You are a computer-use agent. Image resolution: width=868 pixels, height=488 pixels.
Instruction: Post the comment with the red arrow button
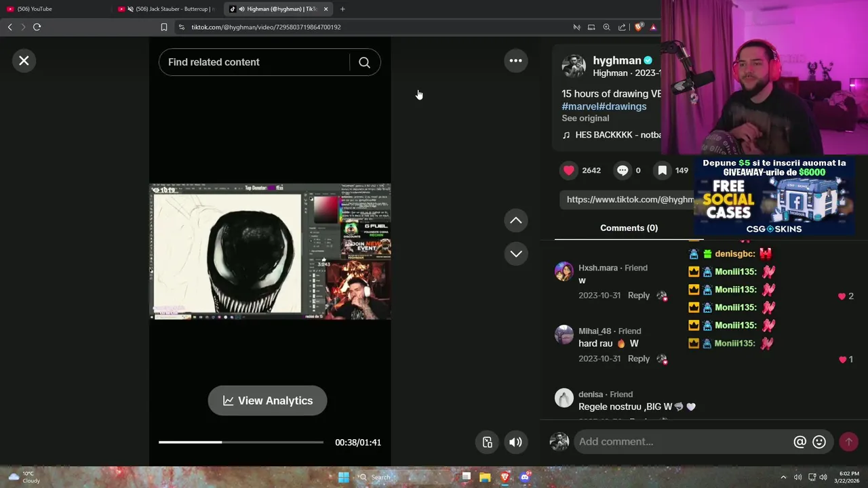[848, 442]
